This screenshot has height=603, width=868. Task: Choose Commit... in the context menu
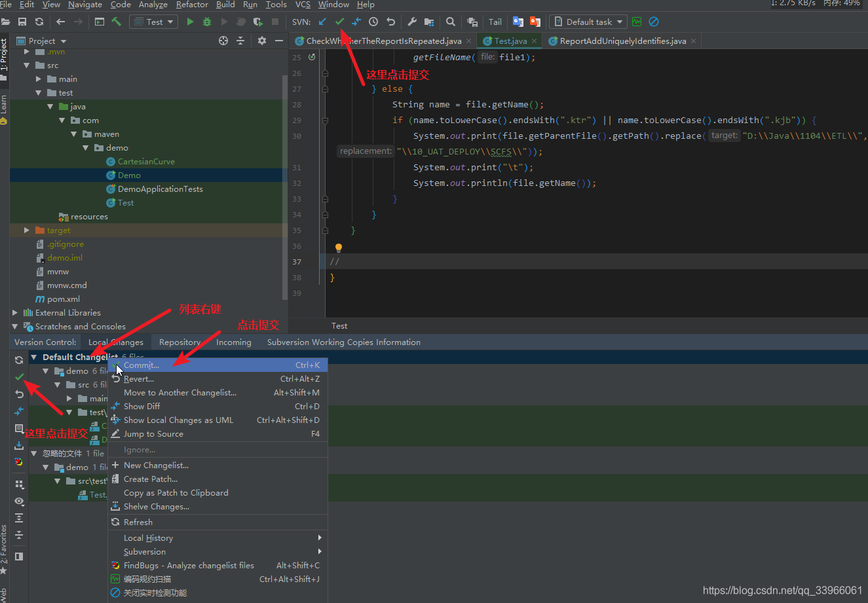[217, 365]
